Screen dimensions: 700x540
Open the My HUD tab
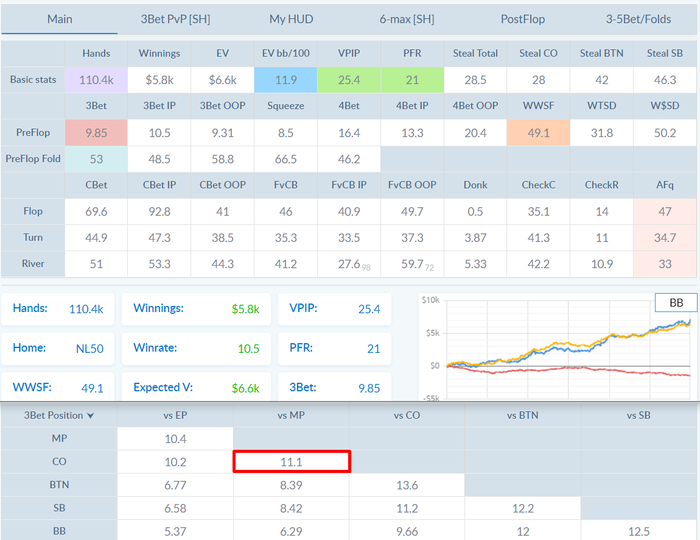click(x=291, y=19)
